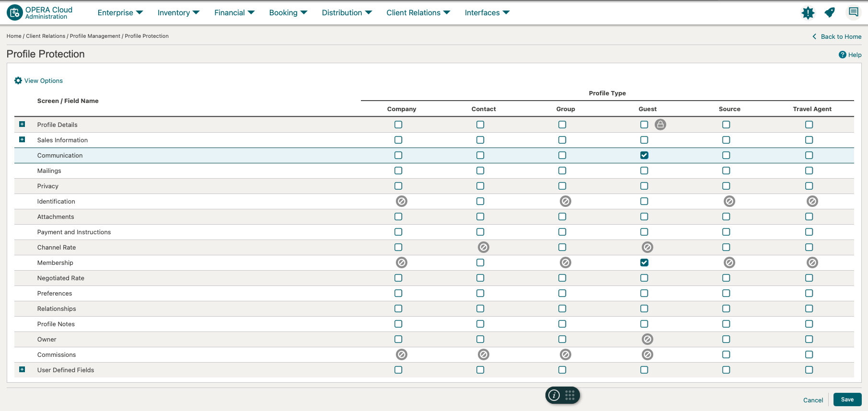Image resolution: width=868 pixels, height=411 pixels.
Task: Click the Back to Home link
Action: (x=837, y=36)
